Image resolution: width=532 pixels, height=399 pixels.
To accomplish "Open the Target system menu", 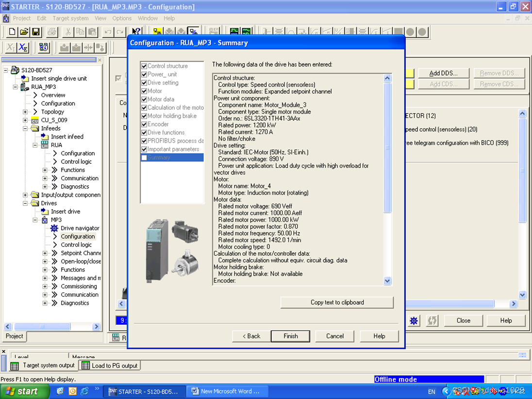I will tap(70, 18).
